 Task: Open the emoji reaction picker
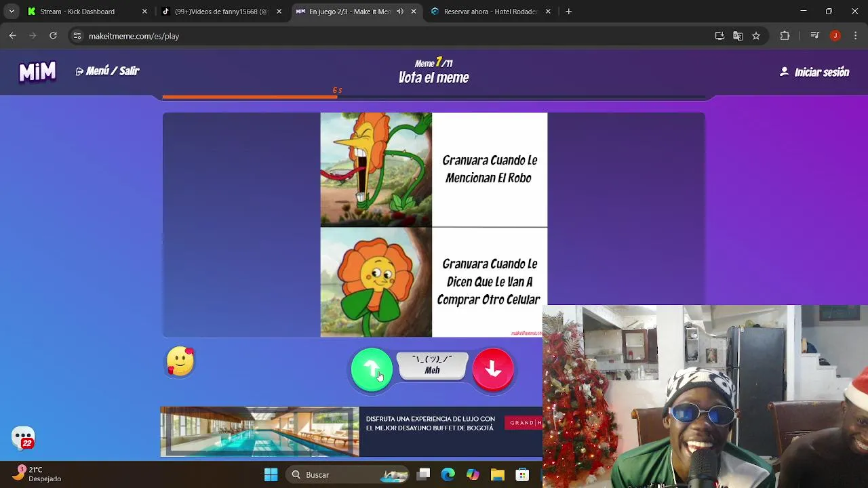click(180, 362)
